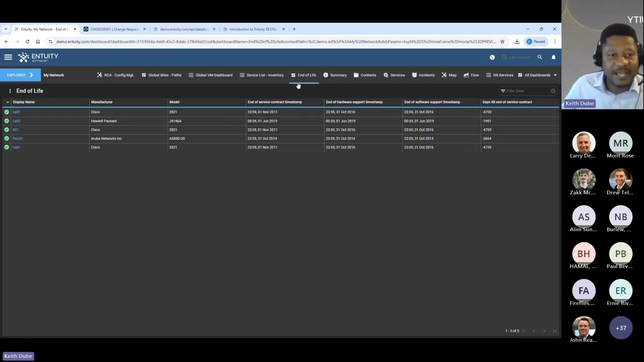Expand the EXPLORER panel

coord(20,75)
